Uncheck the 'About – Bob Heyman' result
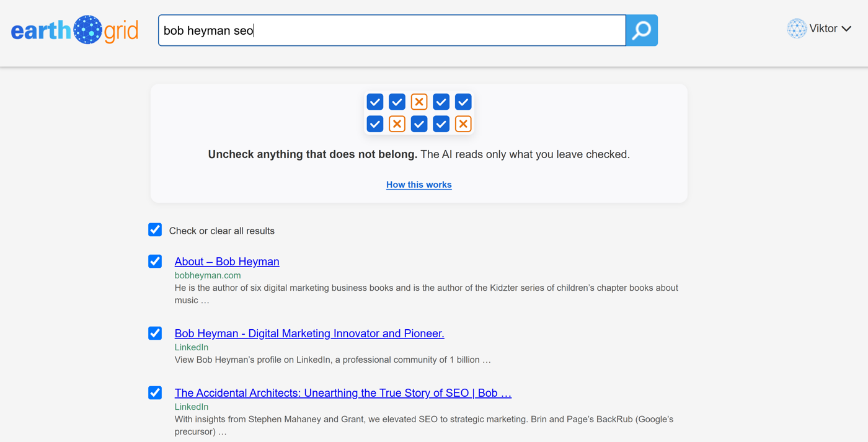Viewport: 868px width, 442px height. pyautogui.click(x=155, y=262)
